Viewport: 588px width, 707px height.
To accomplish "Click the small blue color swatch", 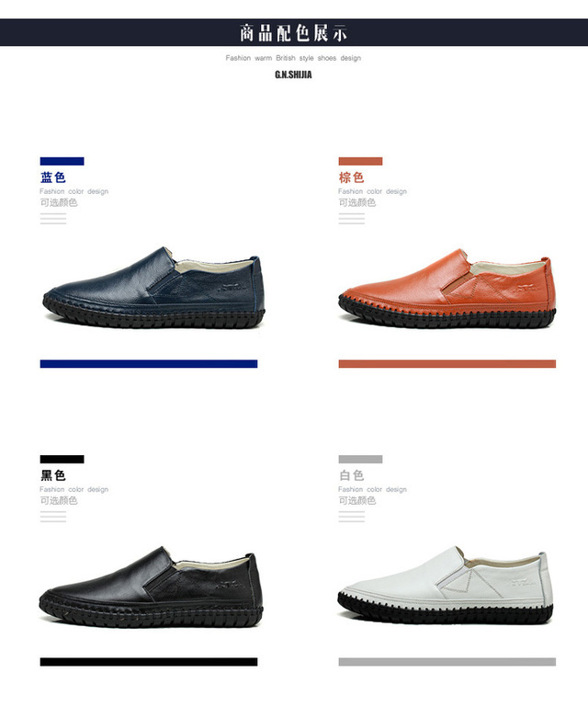I will (x=62, y=162).
